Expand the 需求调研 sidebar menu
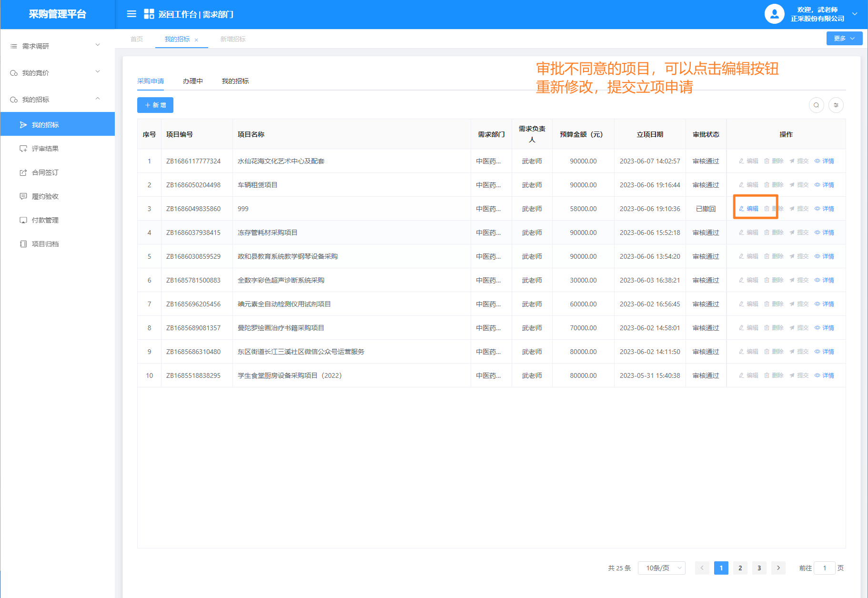The height and width of the screenshot is (598, 868). pos(57,46)
